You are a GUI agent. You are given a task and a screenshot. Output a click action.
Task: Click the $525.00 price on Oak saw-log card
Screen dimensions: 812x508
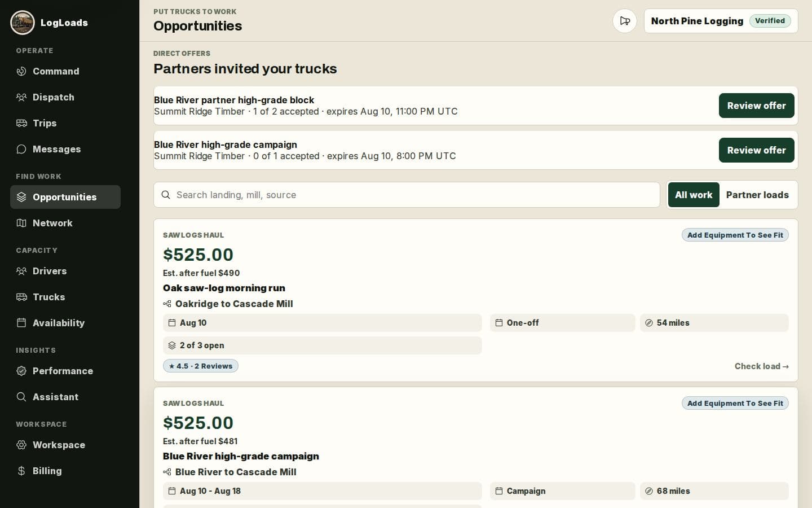198,255
